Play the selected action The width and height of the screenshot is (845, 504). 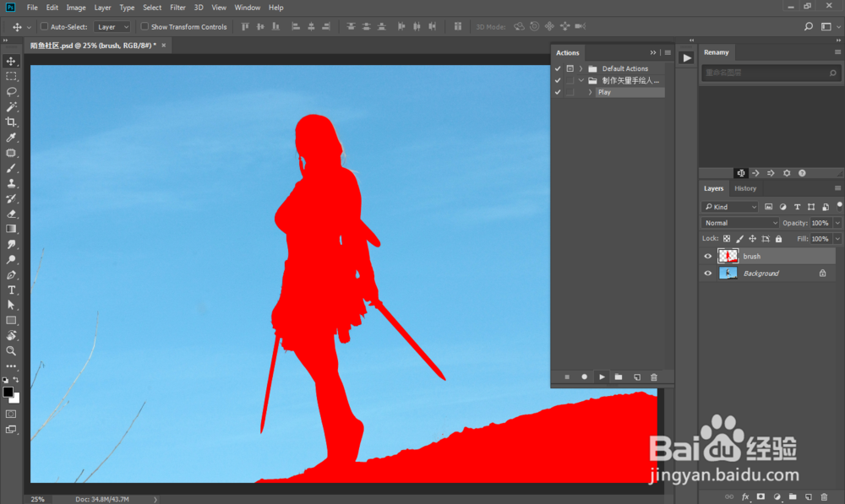click(x=602, y=377)
